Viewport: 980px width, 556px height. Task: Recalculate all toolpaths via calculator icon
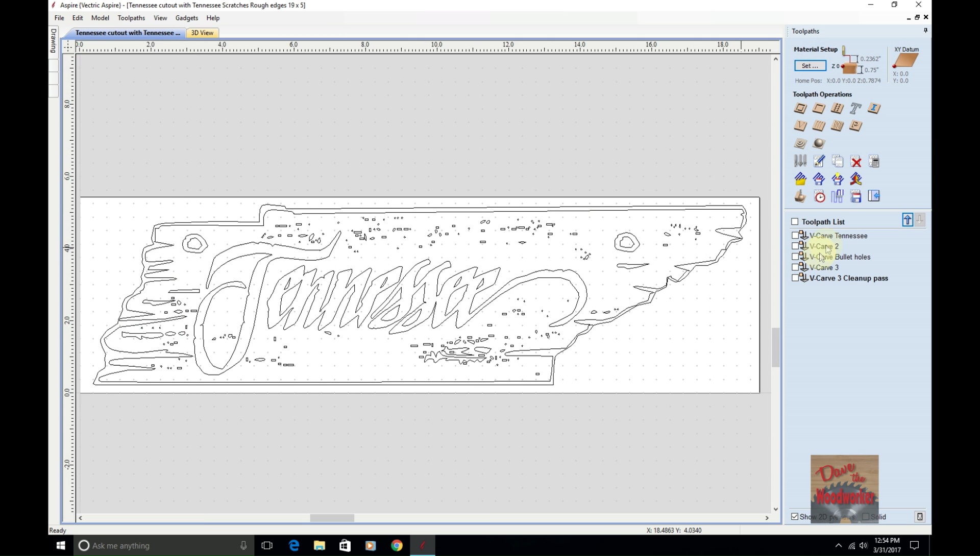874,161
